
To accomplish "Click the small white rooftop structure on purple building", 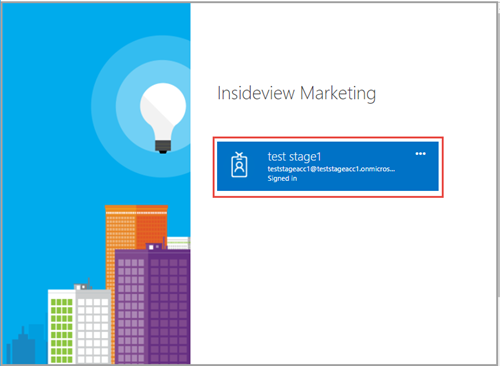I will point(154,247).
